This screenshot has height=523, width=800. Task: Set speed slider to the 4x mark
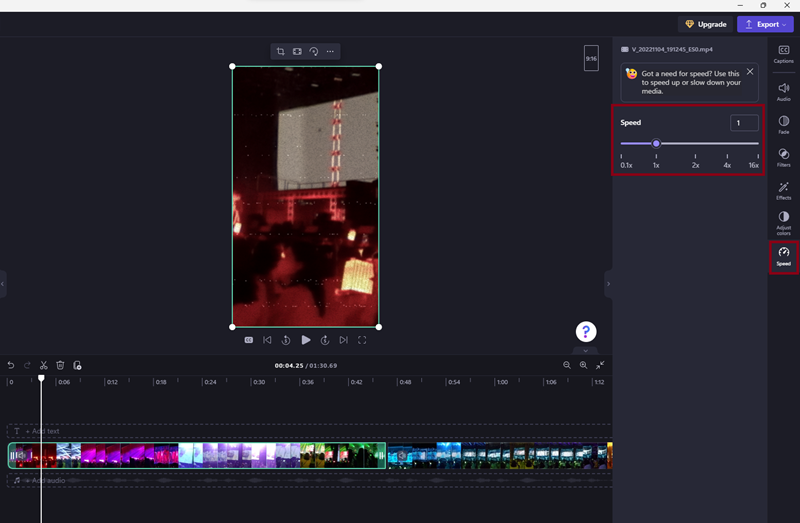pos(727,143)
